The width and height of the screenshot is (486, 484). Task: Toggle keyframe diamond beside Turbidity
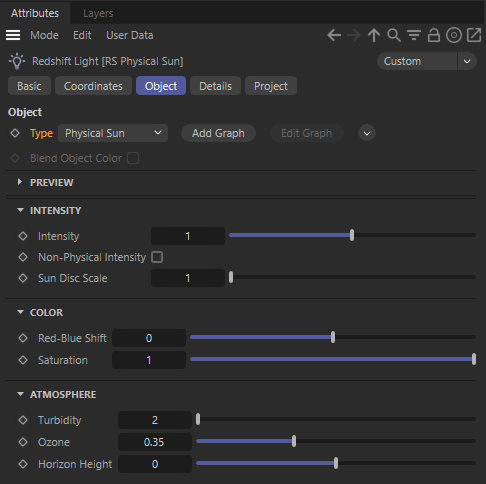[23, 420]
